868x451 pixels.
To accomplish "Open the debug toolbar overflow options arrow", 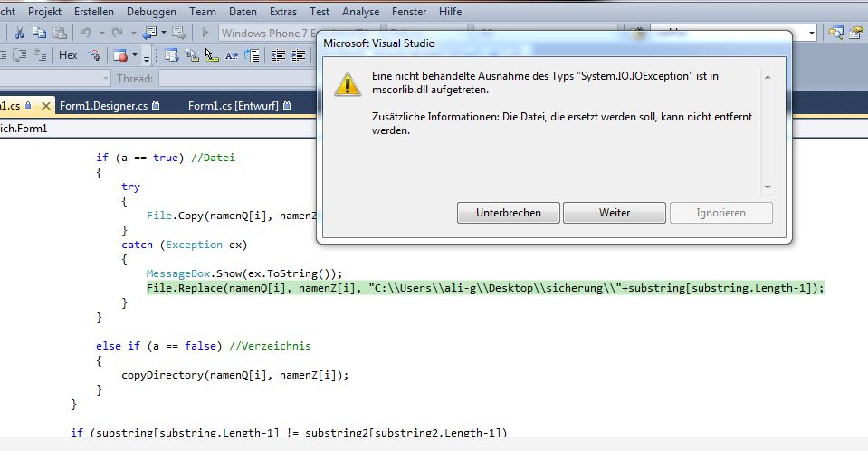I will (146, 56).
